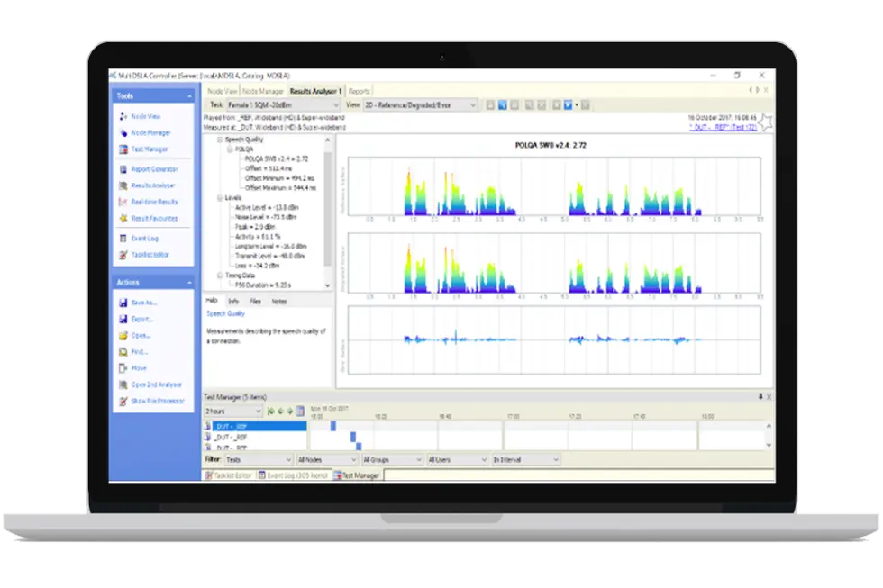Select the Noise Level tree row
This screenshot has height=588, width=883.
(266, 217)
